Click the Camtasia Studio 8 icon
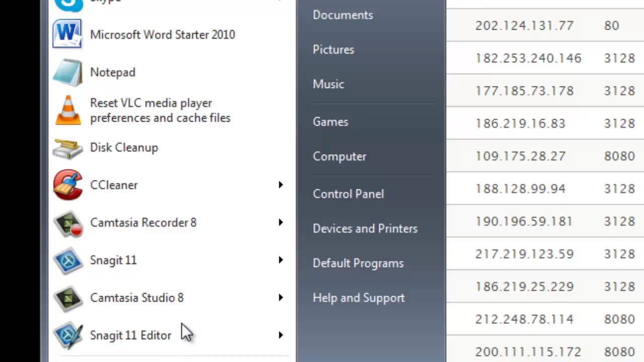The image size is (644, 362). pos(68,298)
